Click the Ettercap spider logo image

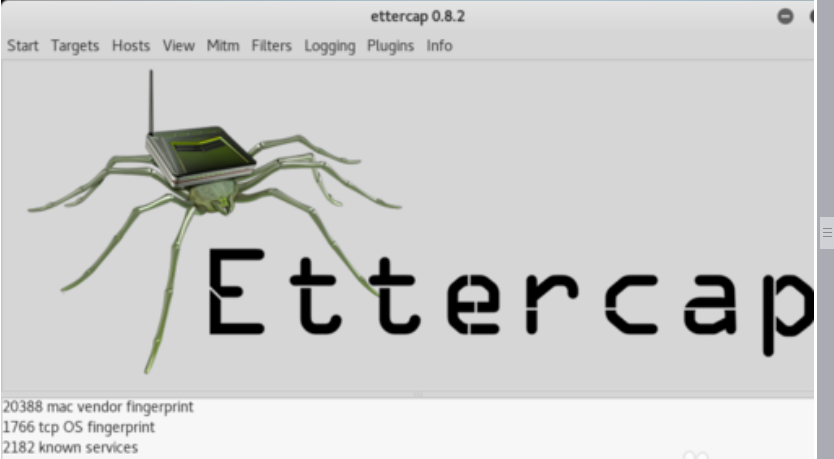click(213, 221)
